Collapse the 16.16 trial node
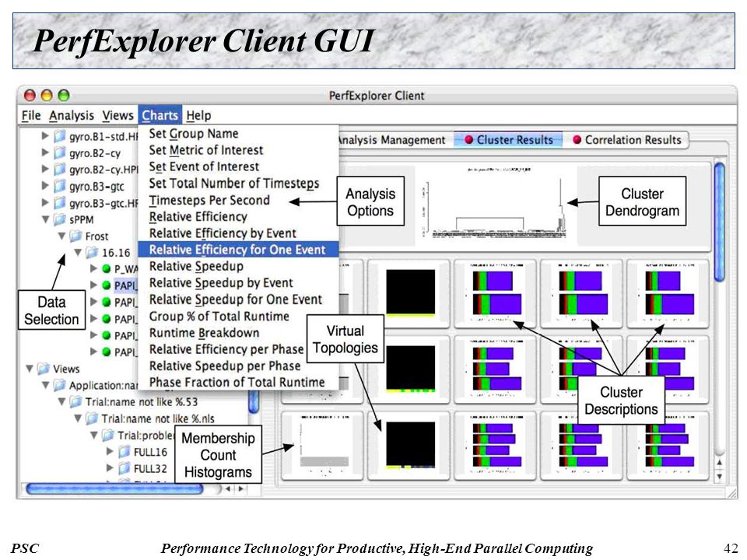This screenshot has height=560, width=747. point(78,252)
